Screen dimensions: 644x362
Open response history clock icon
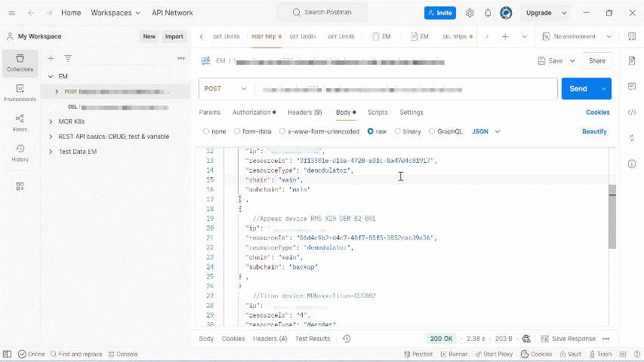pos(347,339)
